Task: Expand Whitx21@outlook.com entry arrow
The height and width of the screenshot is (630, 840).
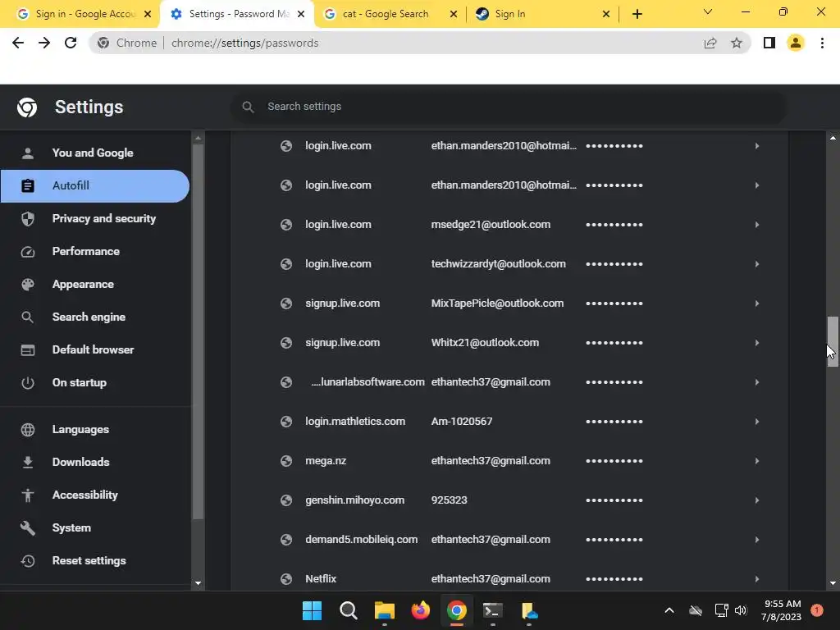Action: tap(757, 342)
